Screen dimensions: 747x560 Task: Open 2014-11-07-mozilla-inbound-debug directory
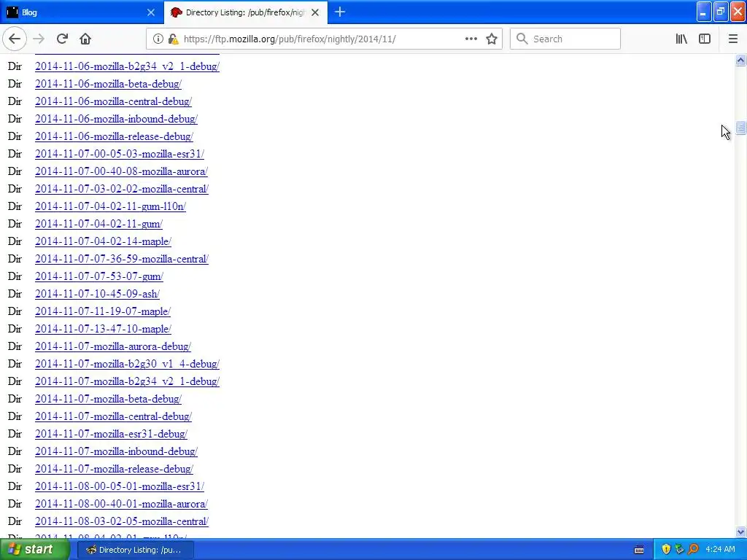116,451
